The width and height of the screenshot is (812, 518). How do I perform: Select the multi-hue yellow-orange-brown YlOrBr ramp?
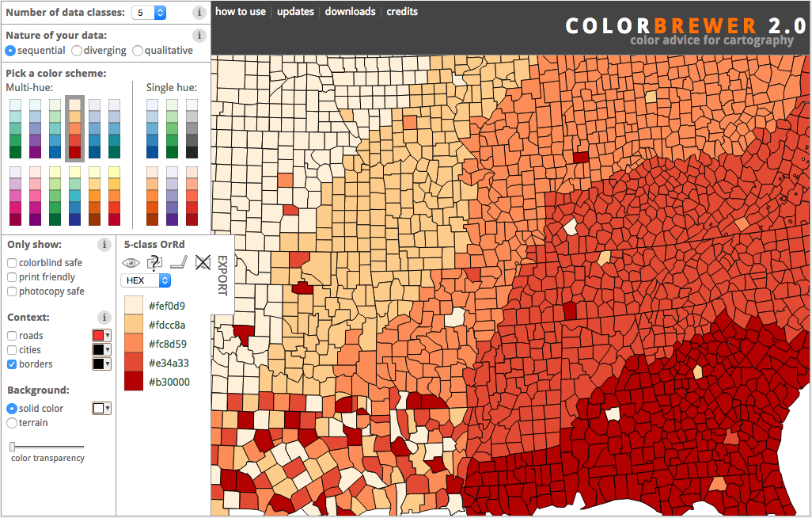coord(94,196)
